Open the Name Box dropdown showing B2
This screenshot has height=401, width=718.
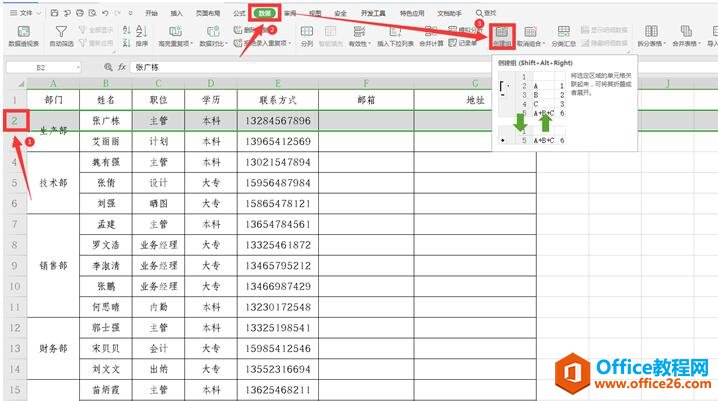(78, 67)
